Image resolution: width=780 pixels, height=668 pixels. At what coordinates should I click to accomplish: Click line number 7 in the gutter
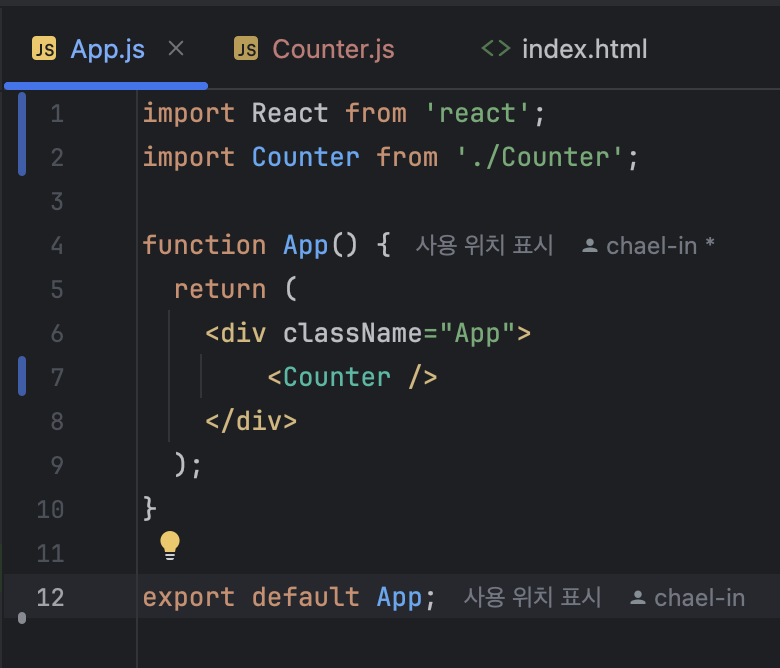57,378
